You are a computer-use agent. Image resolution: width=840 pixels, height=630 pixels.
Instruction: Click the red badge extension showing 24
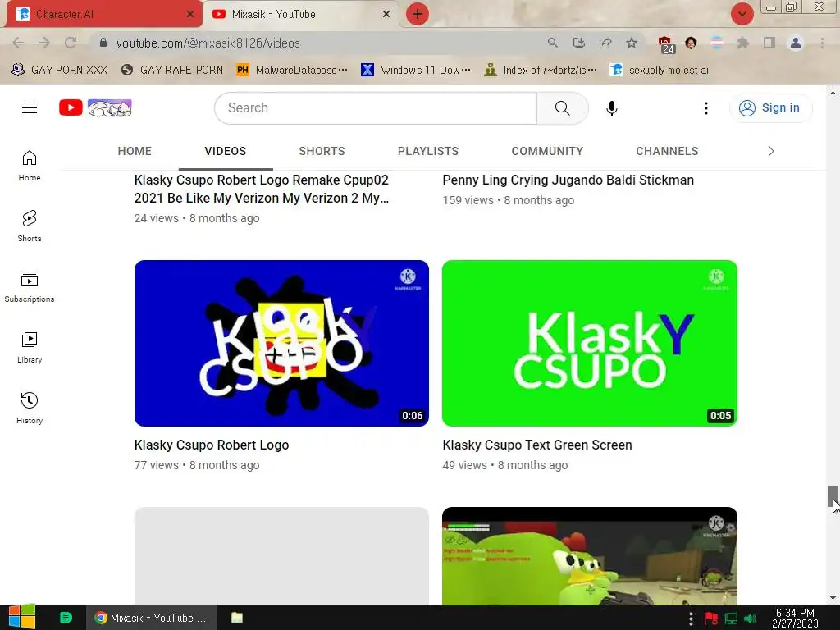coord(666,44)
